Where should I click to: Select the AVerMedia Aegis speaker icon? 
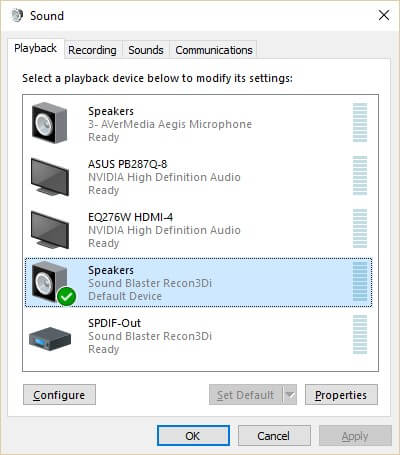[49, 123]
